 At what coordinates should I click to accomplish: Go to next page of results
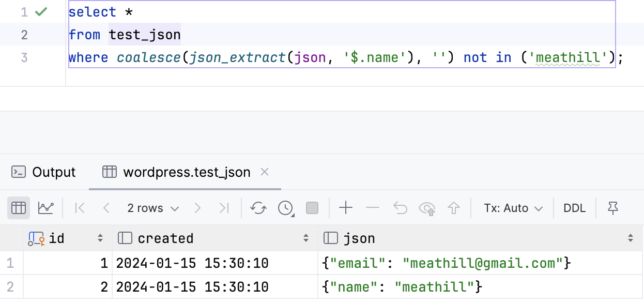coord(197,208)
